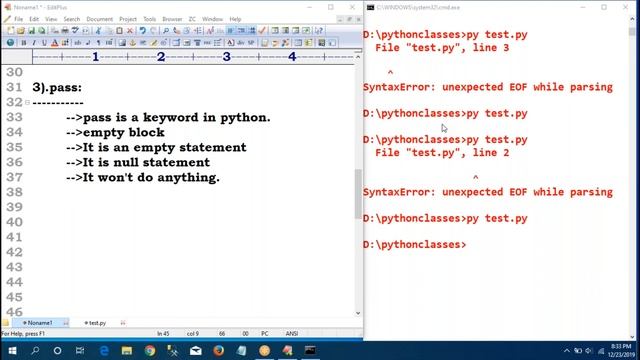Open Task View from the taskbar

click(80, 351)
